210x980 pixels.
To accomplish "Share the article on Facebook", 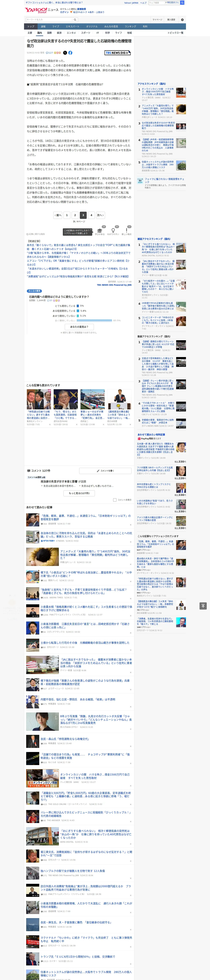I will click(x=70, y=53).
